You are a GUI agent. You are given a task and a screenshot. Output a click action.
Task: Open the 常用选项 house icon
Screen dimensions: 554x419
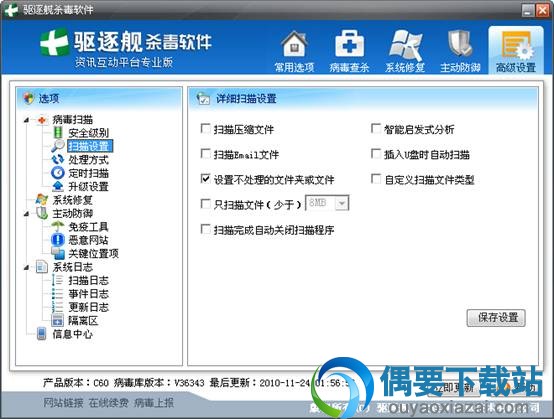294,44
